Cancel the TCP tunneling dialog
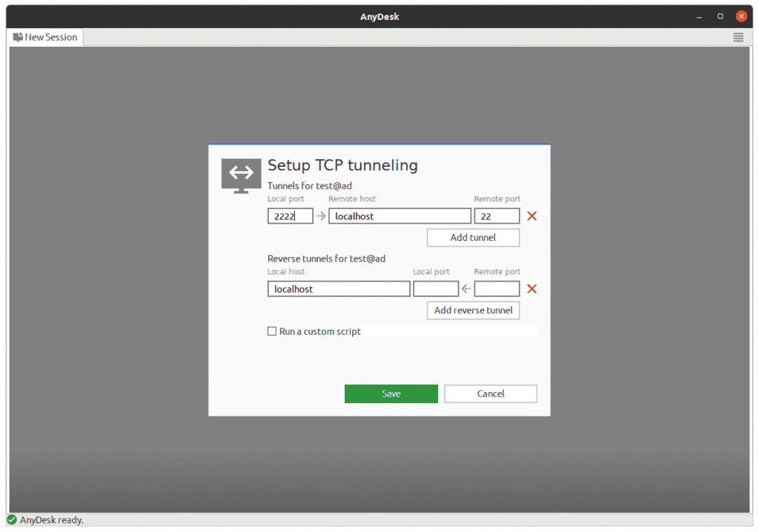 pyautogui.click(x=491, y=393)
